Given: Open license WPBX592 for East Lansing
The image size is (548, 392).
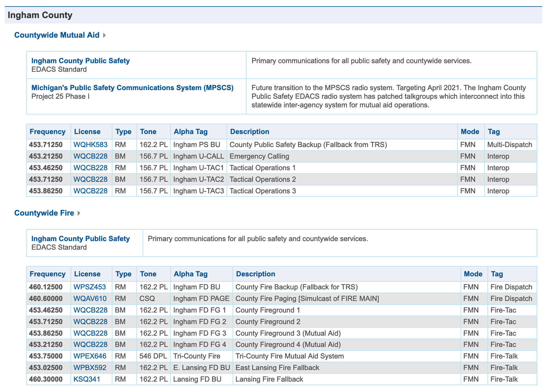Looking at the screenshot, I should 90,368.
